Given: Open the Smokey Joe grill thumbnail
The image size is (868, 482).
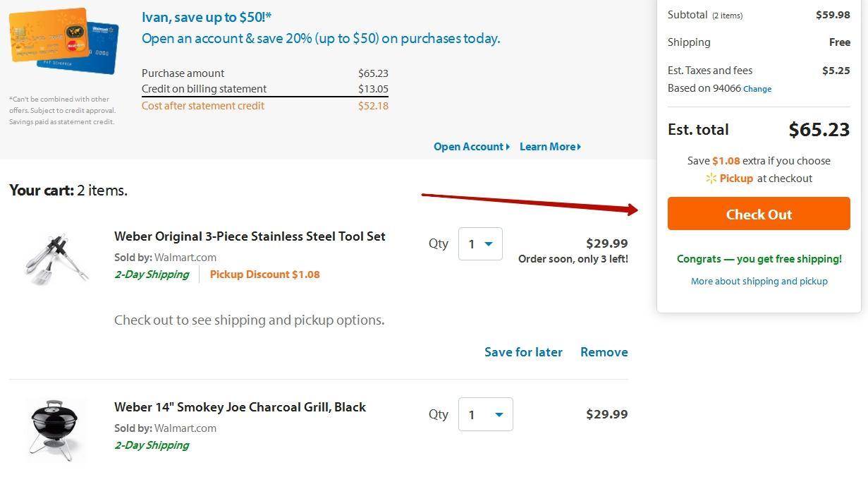Looking at the screenshot, I should 58,429.
